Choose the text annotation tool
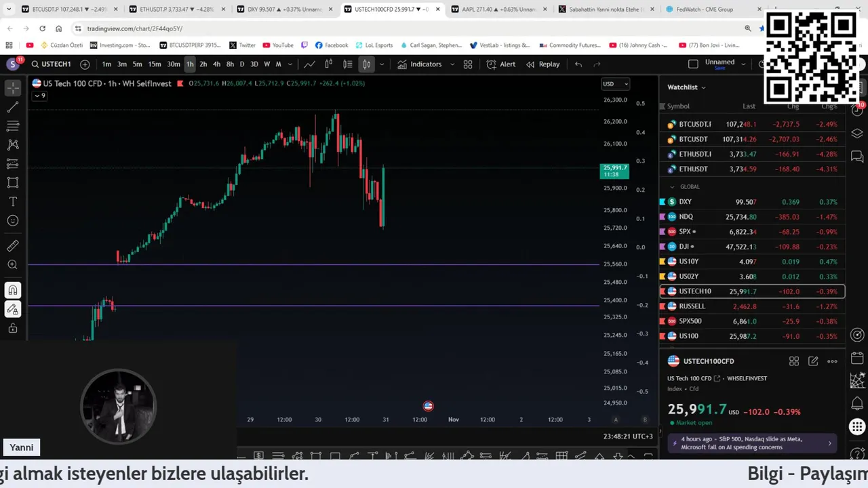The height and width of the screenshot is (488, 868). click(13, 202)
